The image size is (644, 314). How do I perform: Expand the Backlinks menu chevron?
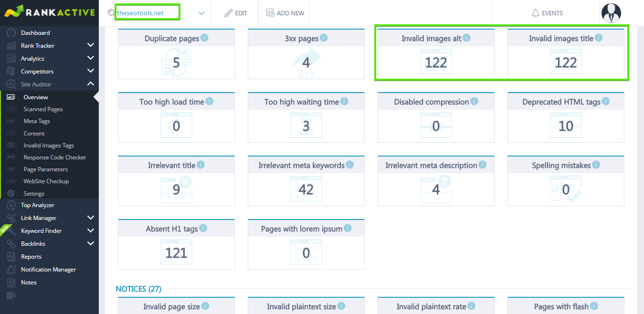click(91, 243)
